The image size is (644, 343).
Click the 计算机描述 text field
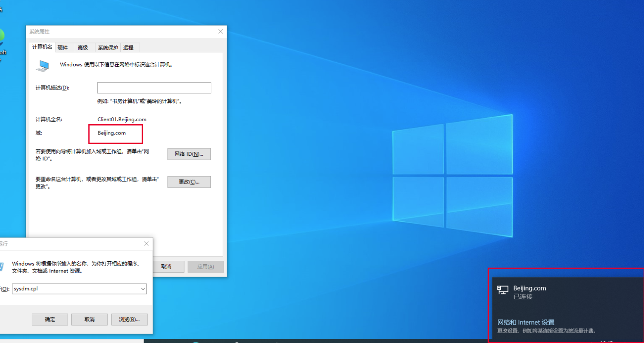[154, 88]
